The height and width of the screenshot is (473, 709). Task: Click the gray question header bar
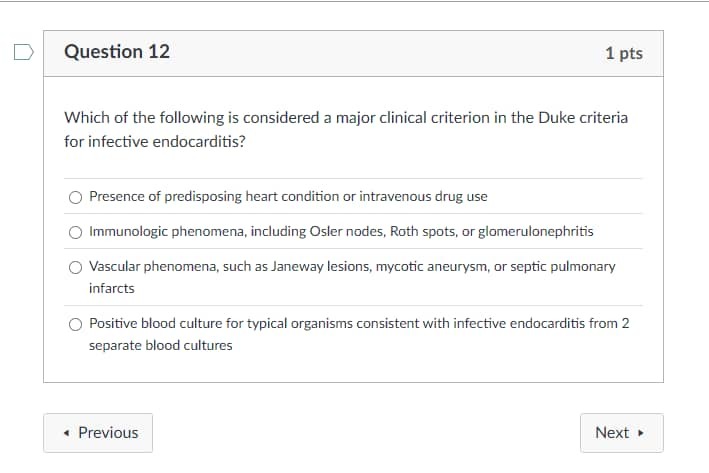click(x=354, y=53)
